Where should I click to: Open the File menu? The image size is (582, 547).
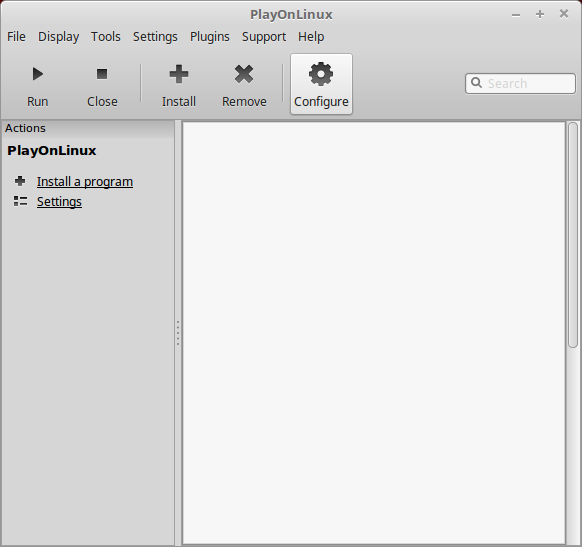point(16,37)
